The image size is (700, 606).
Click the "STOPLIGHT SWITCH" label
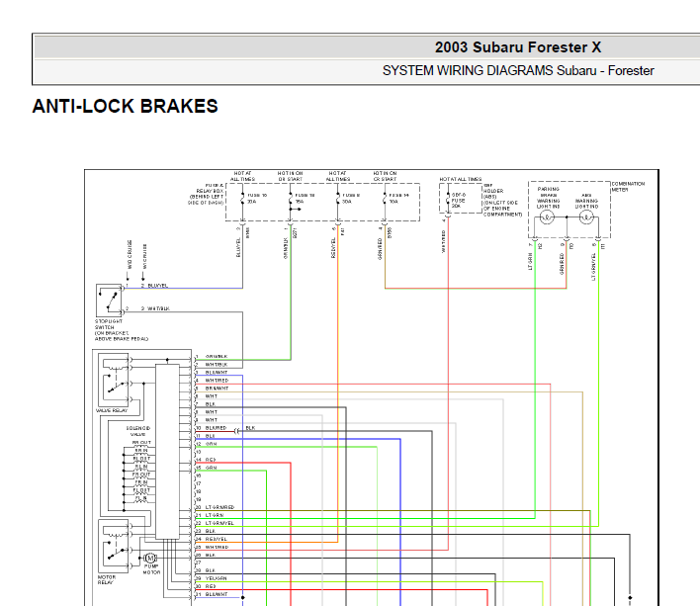(109, 324)
